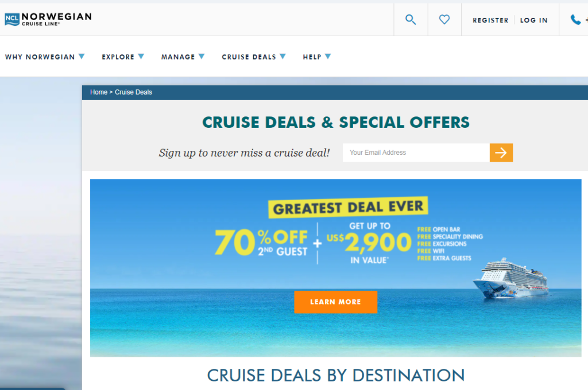Click the NCL Norwegian Cruise Line logo
This screenshot has height=390, width=588.
click(48, 19)
